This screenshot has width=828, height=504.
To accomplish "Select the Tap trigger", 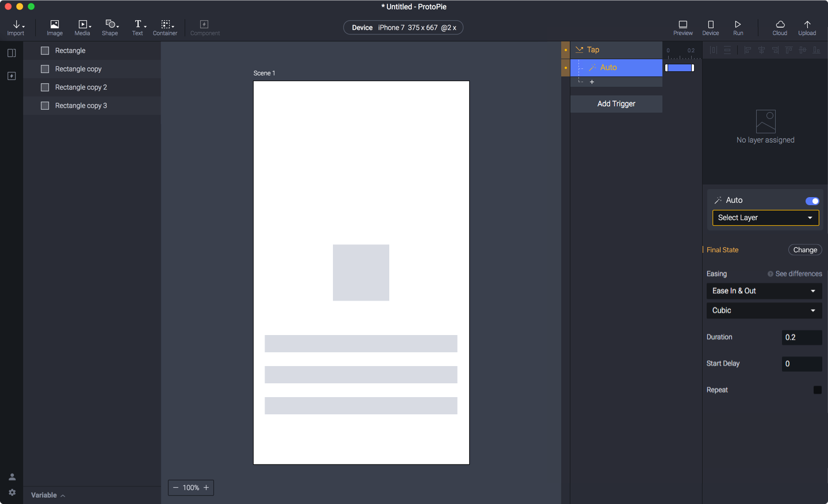I will click(x=616, y=50).
